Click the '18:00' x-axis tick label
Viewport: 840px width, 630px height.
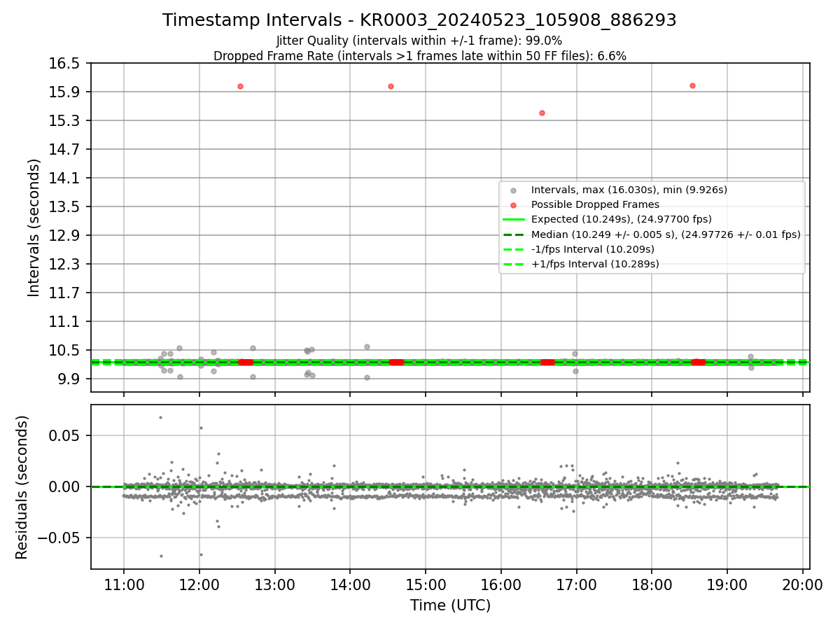pyautogui.click(x=652, y=584)
